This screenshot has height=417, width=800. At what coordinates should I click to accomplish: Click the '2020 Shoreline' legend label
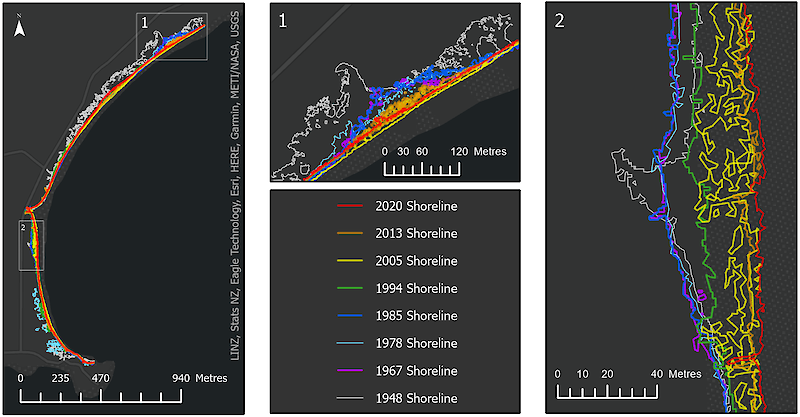[416, 206]
